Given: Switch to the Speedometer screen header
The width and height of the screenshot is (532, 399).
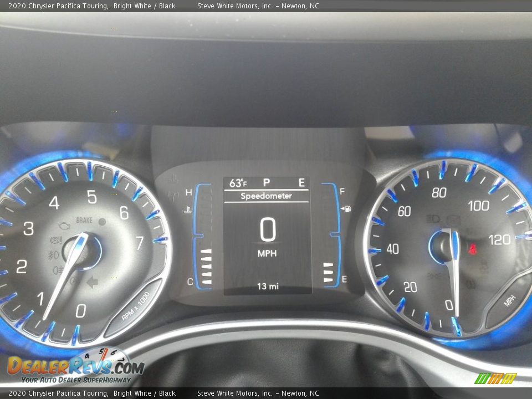Looking at the screenshot, I should pyautogui.click(x=267, y=195).
